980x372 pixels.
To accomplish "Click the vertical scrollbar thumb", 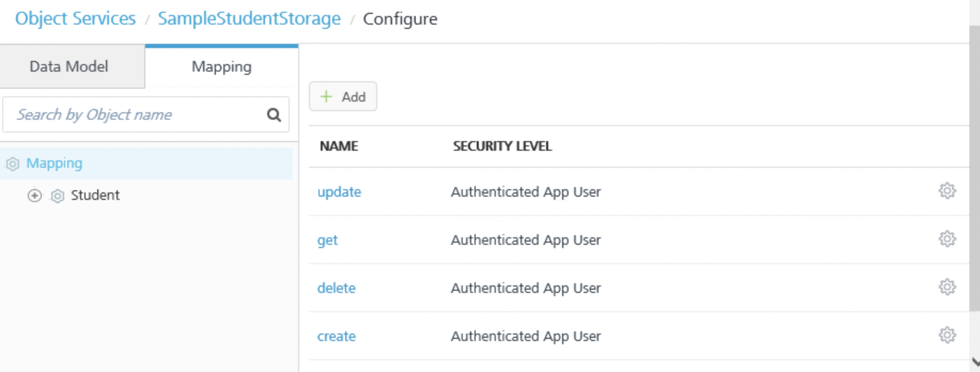I will point(974,166).
